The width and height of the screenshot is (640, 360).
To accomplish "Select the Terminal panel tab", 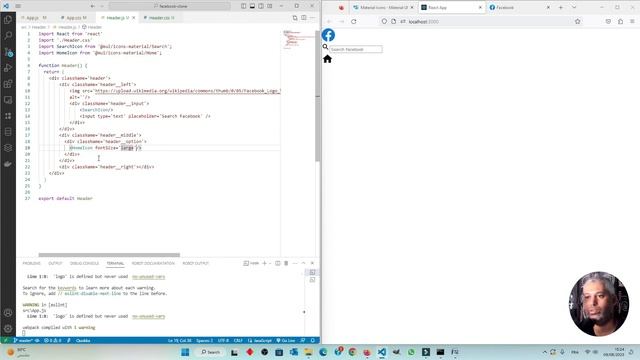I will click(x=115, y=264).
